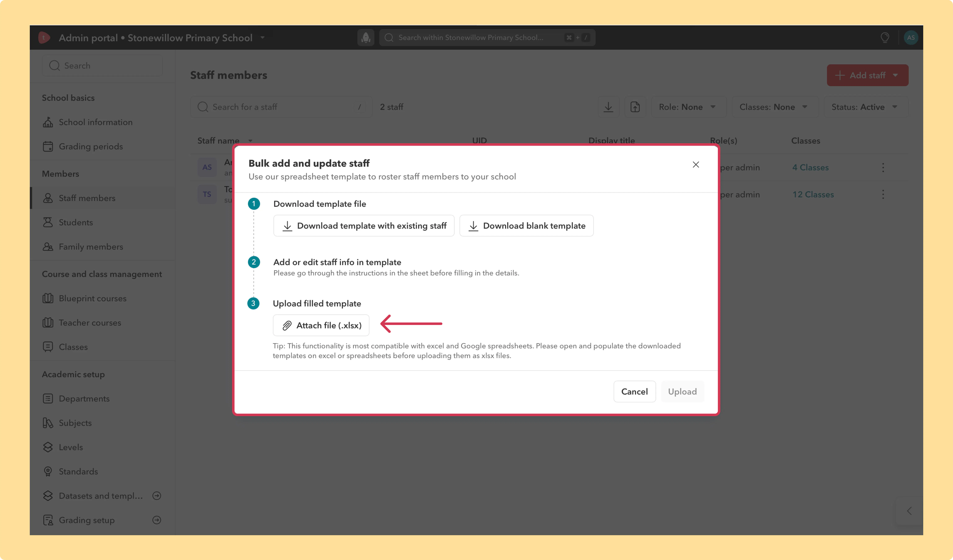Focus the sidebar Search field
Image resolution: width=953 pixels, height=560 pixels.
pos(102,65)
